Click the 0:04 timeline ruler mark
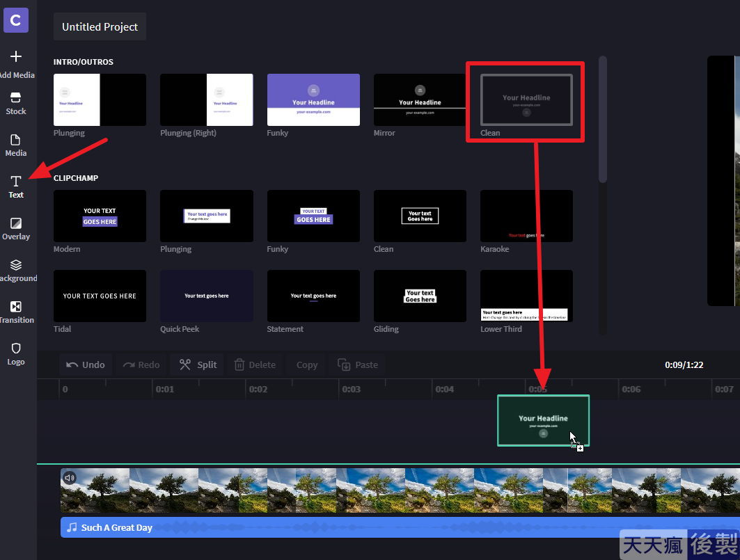Image resolution: width=740 pixels, height=560 pixels. pyautogui.click(x=445, y=389)
